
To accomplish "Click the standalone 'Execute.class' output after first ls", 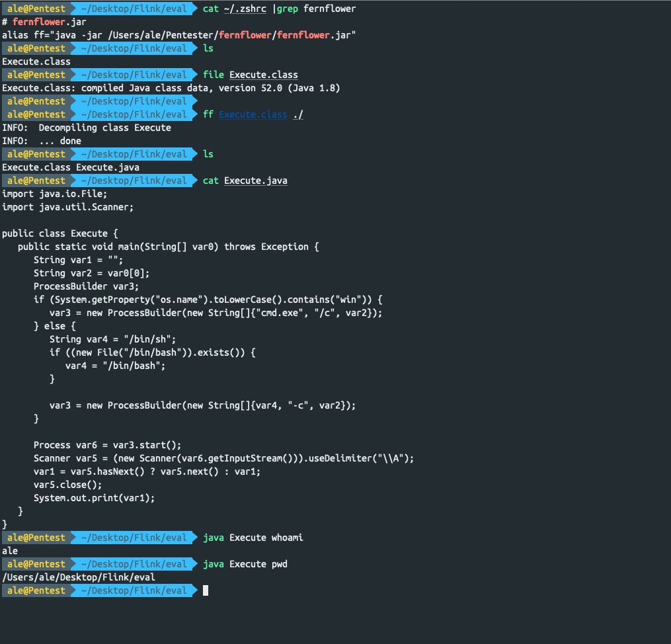I will 36,61.
